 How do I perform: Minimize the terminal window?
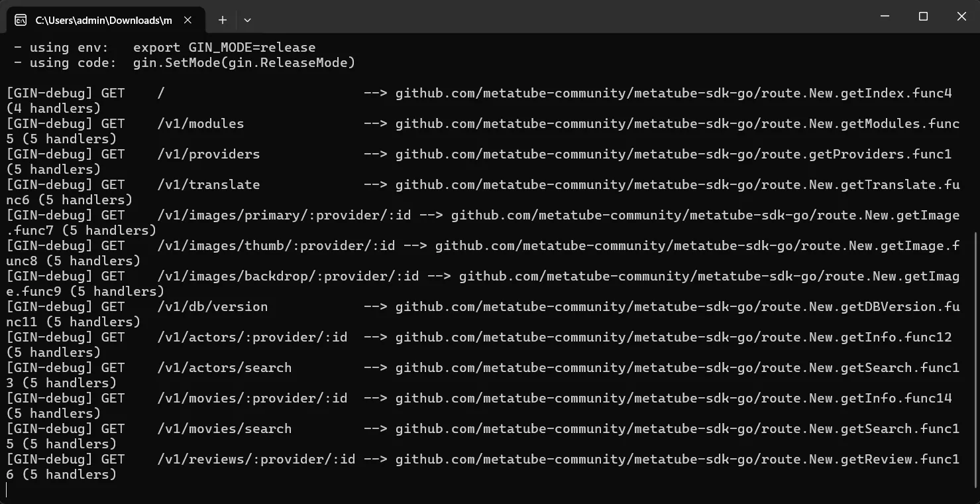885,17
